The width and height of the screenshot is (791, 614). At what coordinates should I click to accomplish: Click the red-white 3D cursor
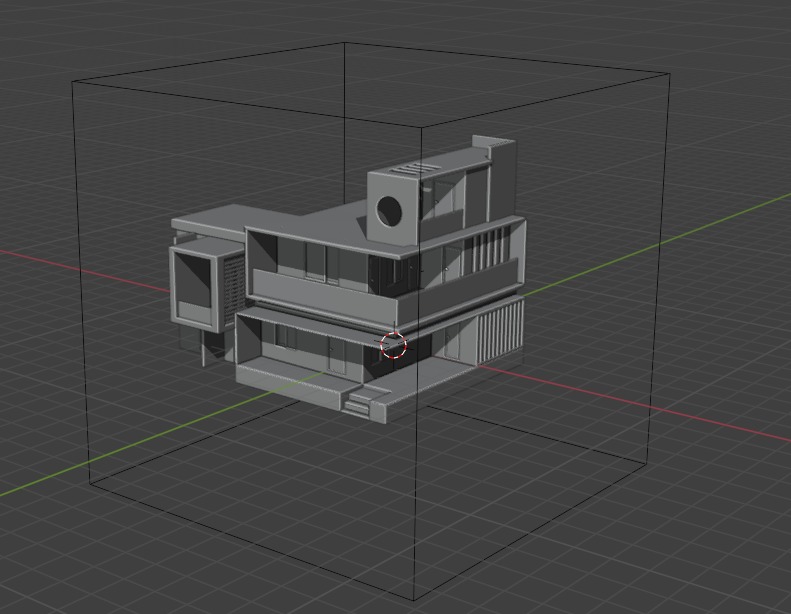pyautogui.click(x=393, y=345)
